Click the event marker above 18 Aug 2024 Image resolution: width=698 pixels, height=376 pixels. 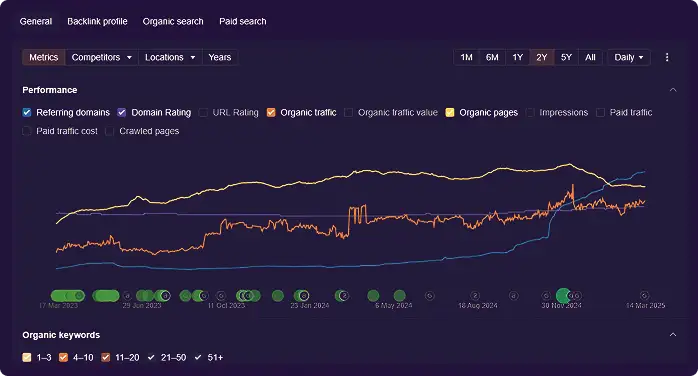click(475, 295)
